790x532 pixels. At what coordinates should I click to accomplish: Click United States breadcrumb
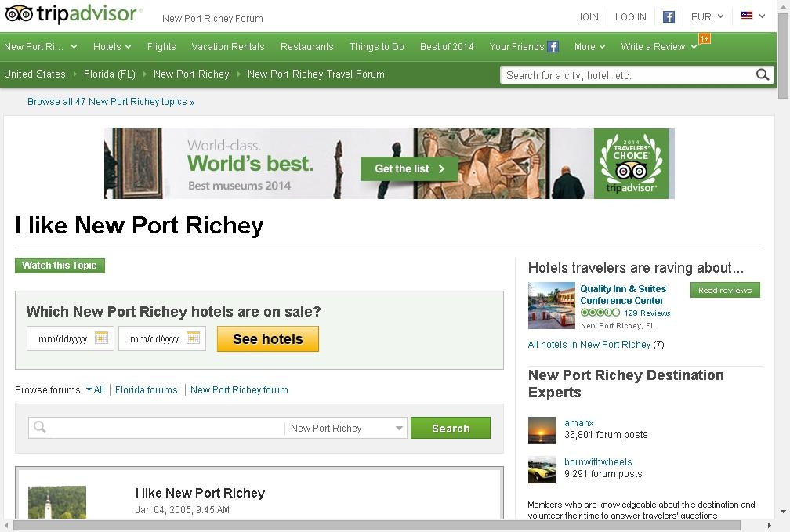pos(34,74)
